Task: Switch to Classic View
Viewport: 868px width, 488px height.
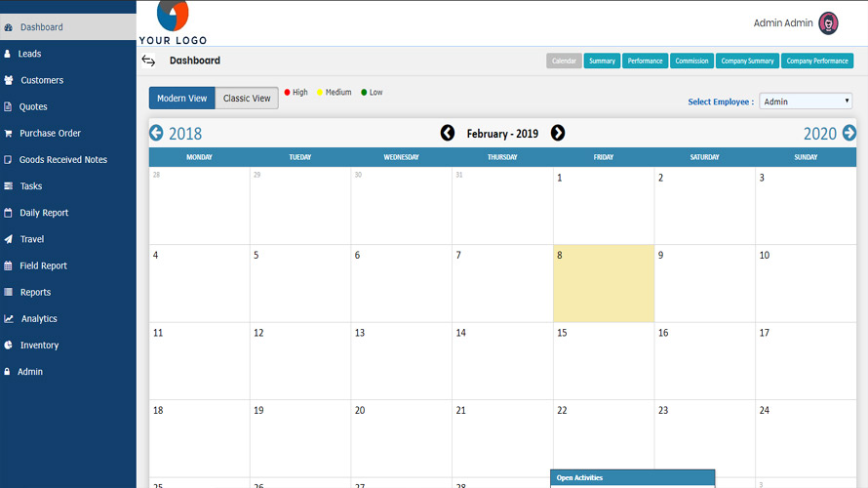Action: 247,98
